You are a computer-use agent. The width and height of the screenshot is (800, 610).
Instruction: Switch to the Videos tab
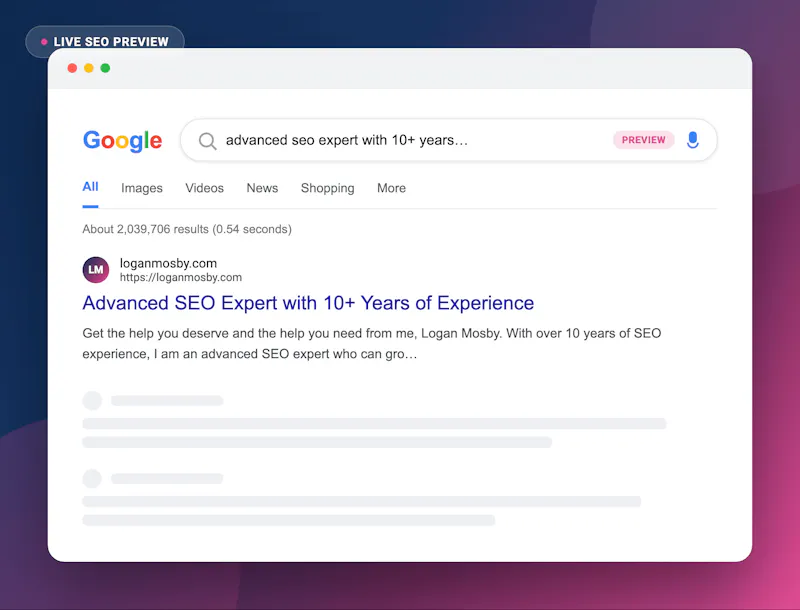(205, 188)
